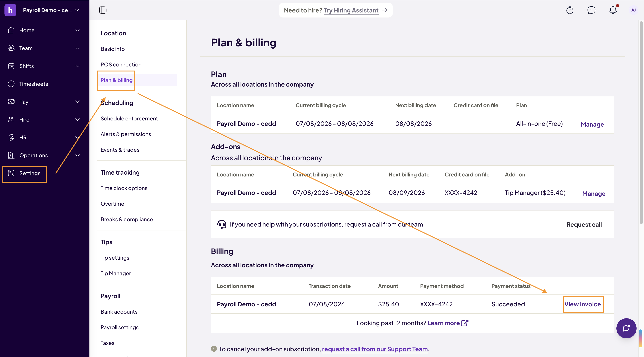Expand the Home menu chevron
Image resolution: width=644 pixels, height=357 pixels.
[78, 30]
